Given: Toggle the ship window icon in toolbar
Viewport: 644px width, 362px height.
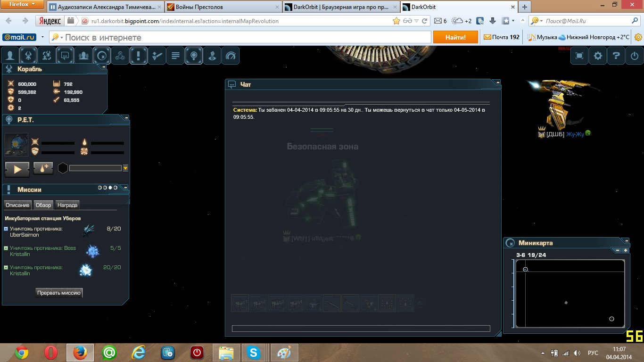Looking at the screenshot, I should (29, 56).
